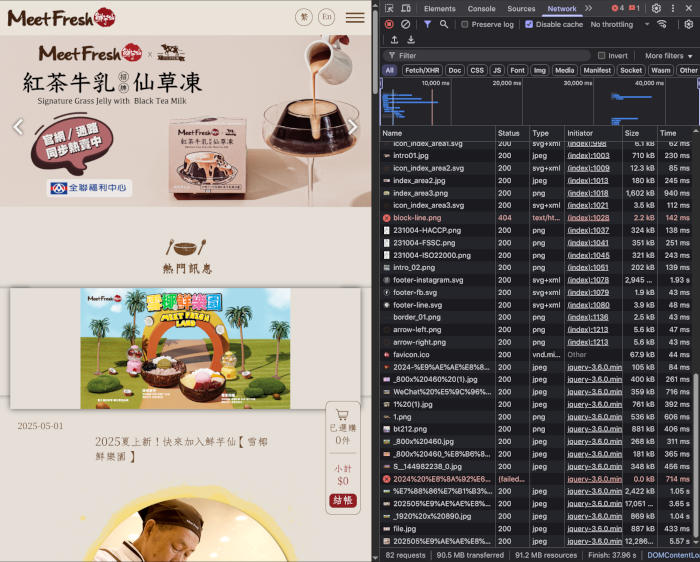Click the inspect element picker icon
Image resolution: width=700 pixels, height=562 pixels.
pyautogui.click(x=389, y=8)
